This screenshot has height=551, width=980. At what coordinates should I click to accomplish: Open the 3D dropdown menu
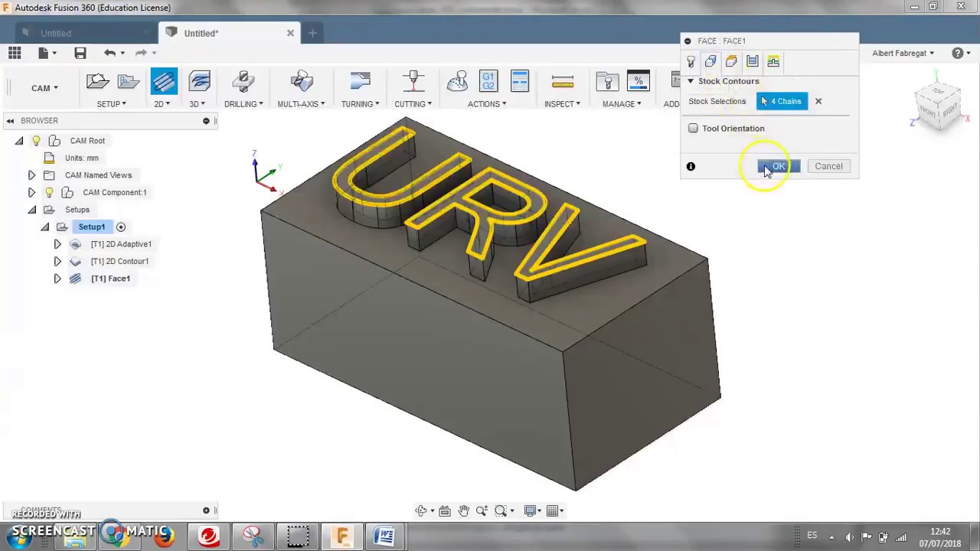[198, 104]
